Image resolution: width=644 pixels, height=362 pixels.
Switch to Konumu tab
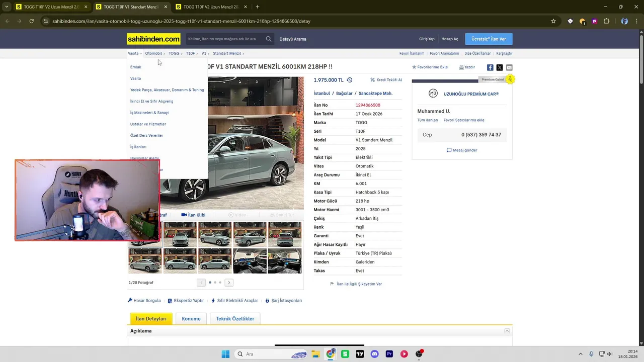[191, 319]
